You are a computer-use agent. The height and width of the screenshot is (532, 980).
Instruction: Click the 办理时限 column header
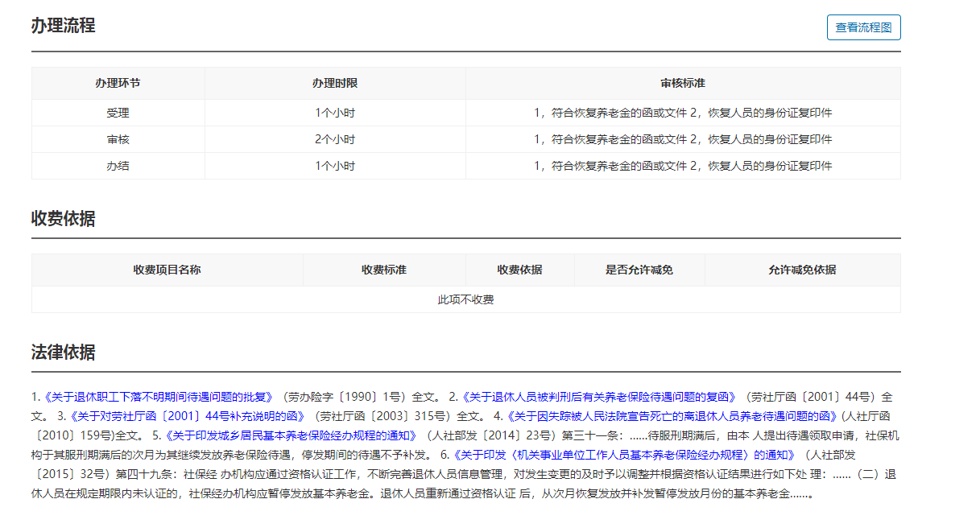point(335,84)
